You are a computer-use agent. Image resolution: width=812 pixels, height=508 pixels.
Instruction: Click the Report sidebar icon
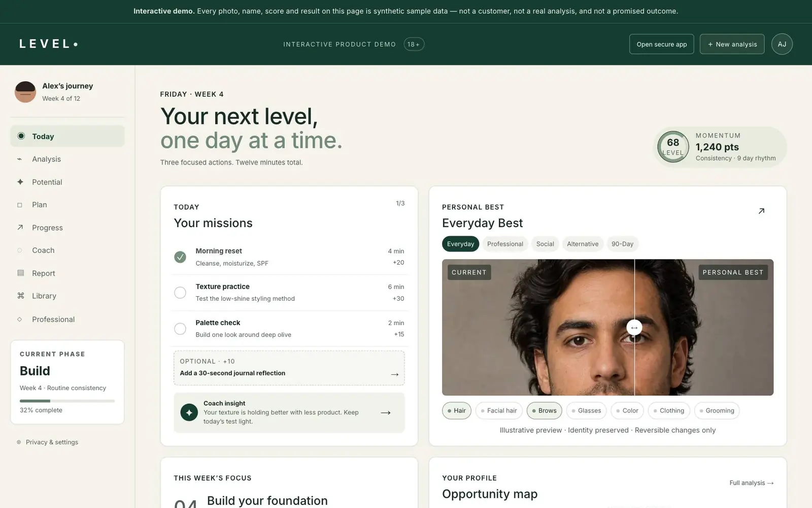click(x=21, y=273)
